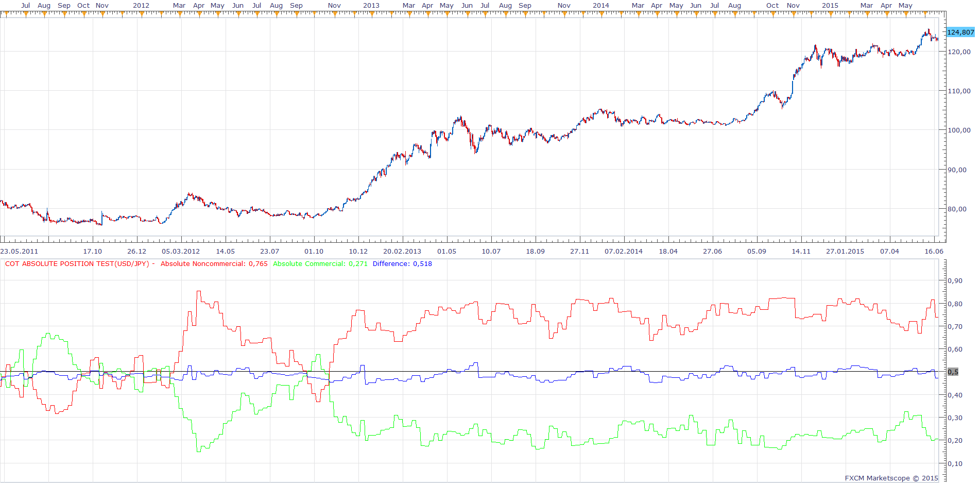Click the orange marker under the 2012 label
Viewport: 980px width, 483px height.
[x=141, y=15]
